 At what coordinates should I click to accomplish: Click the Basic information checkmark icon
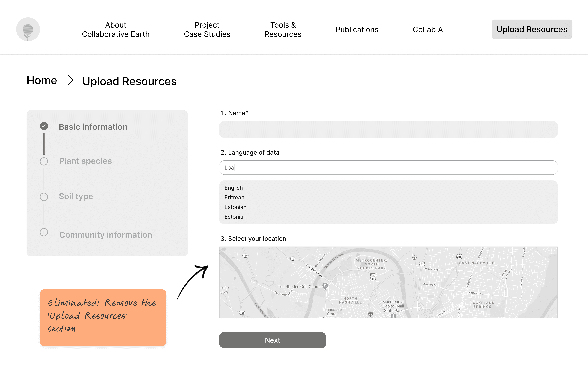[44, 126]
